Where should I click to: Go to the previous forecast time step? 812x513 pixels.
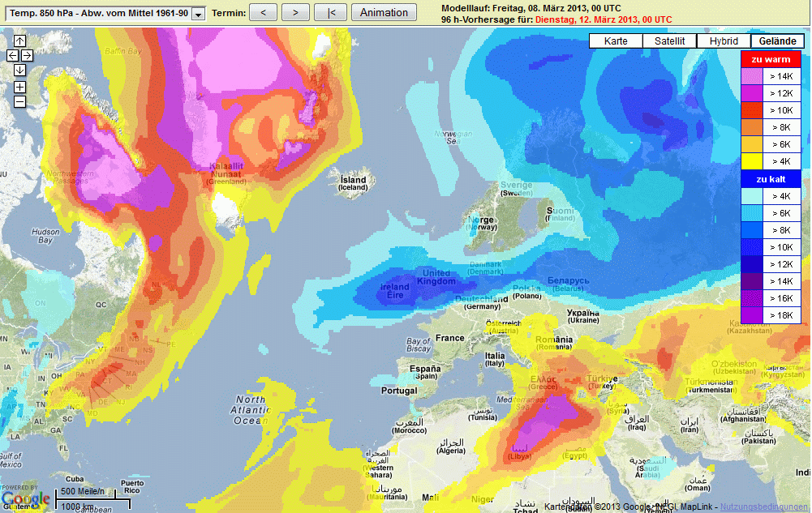coord(263,12)
